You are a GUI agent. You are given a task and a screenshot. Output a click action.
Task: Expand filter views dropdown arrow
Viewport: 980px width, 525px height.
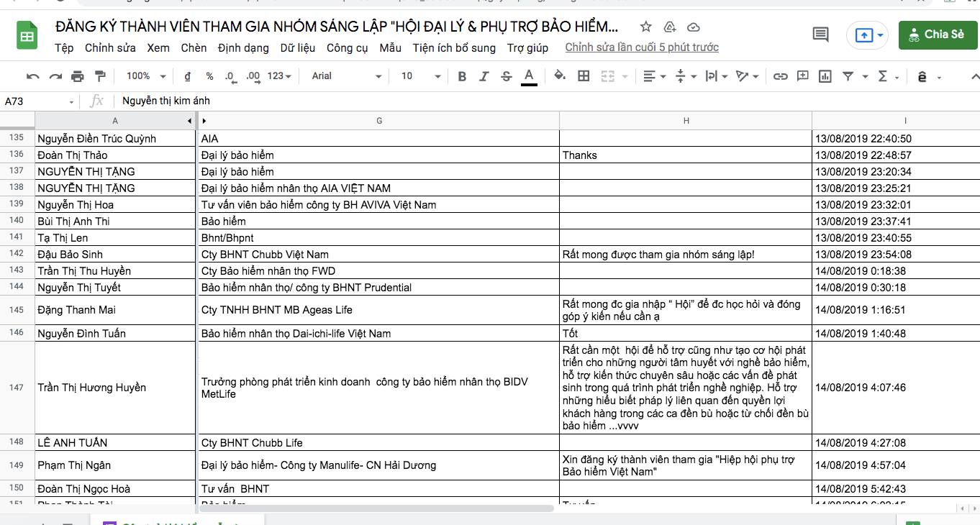[x=864, y=76]
